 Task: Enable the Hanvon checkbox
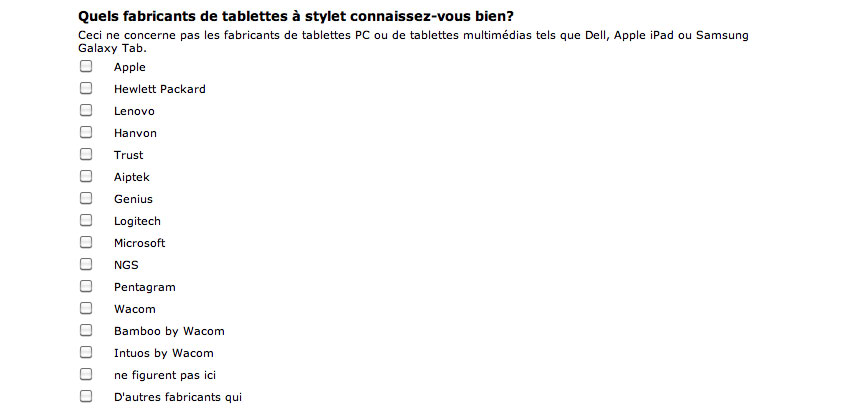tap(86, 132)
